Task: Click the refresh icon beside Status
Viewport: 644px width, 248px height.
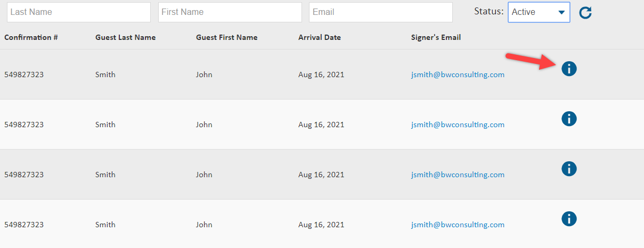Action: [x=585, y=13]
